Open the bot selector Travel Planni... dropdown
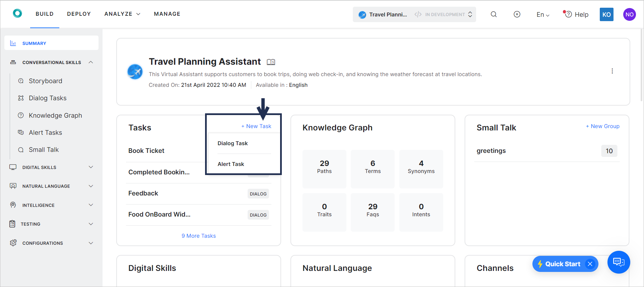 tap(414, 14)
